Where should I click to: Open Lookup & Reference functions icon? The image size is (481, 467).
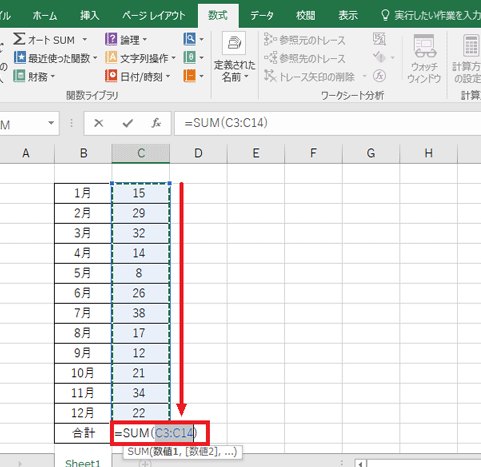(190, 39)
